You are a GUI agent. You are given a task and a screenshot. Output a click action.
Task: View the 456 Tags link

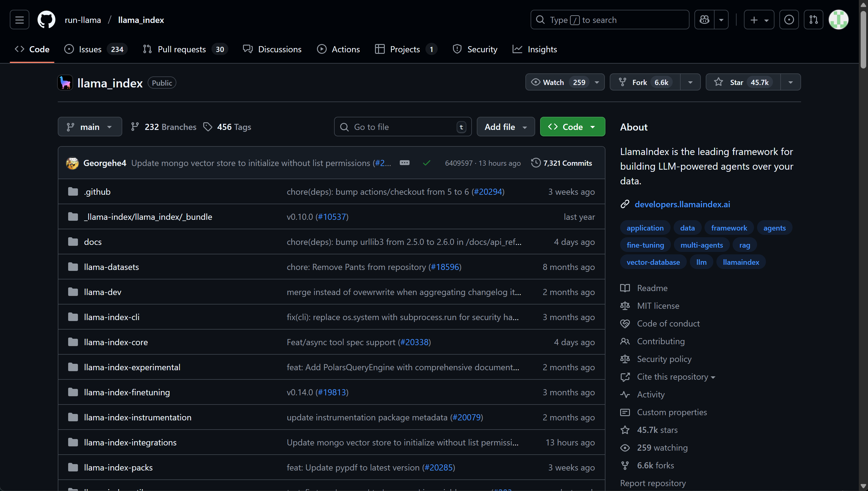[227, 127]
